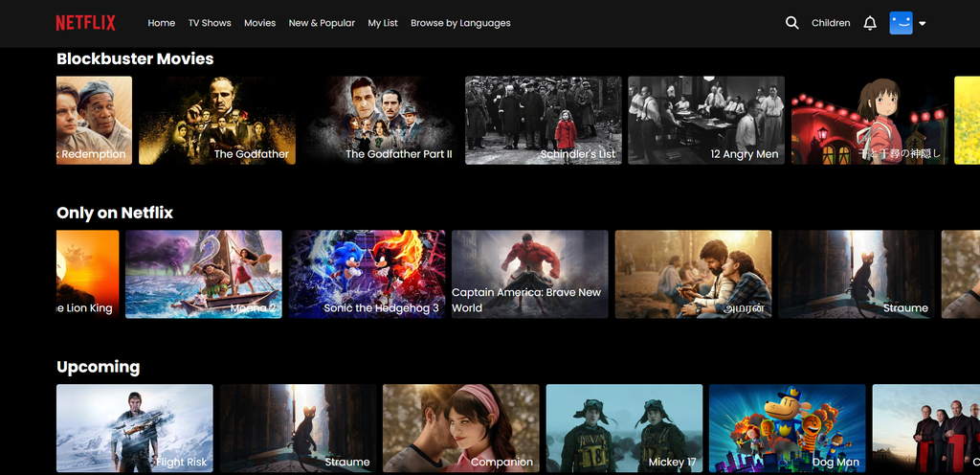Viewport: 980px width, 475px height.
Task: Open My List
Action: [383, 23]
